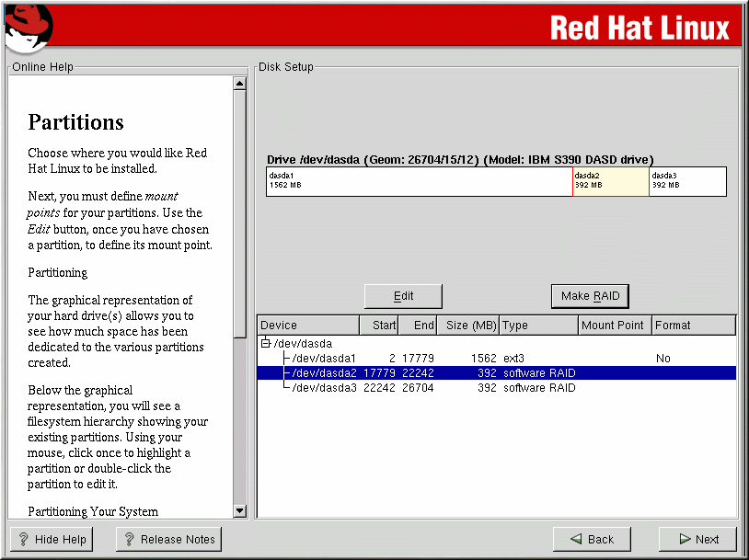Collapse the /dev/dasda tree node
This screenshot has width=749, height=560.
pyautogui.click(x=266, y=343)
